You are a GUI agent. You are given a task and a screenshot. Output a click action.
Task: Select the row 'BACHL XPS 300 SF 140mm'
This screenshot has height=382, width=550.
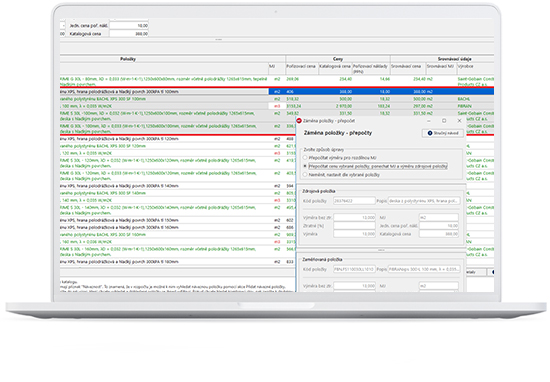(x=177, y=193)
